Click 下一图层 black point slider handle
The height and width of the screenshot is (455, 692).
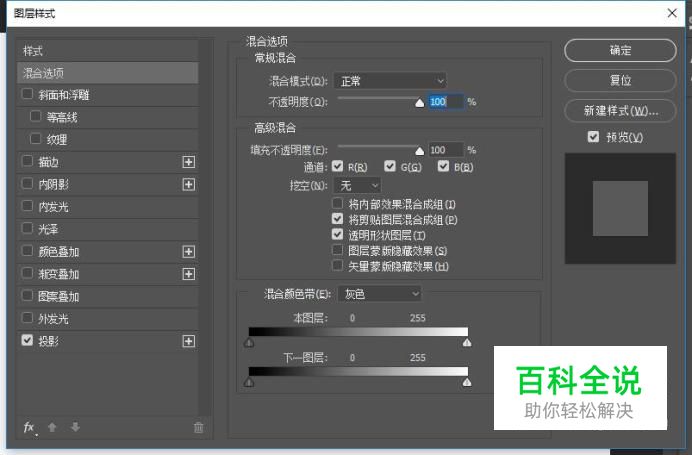pyautogui.click(x=249, y=382)
